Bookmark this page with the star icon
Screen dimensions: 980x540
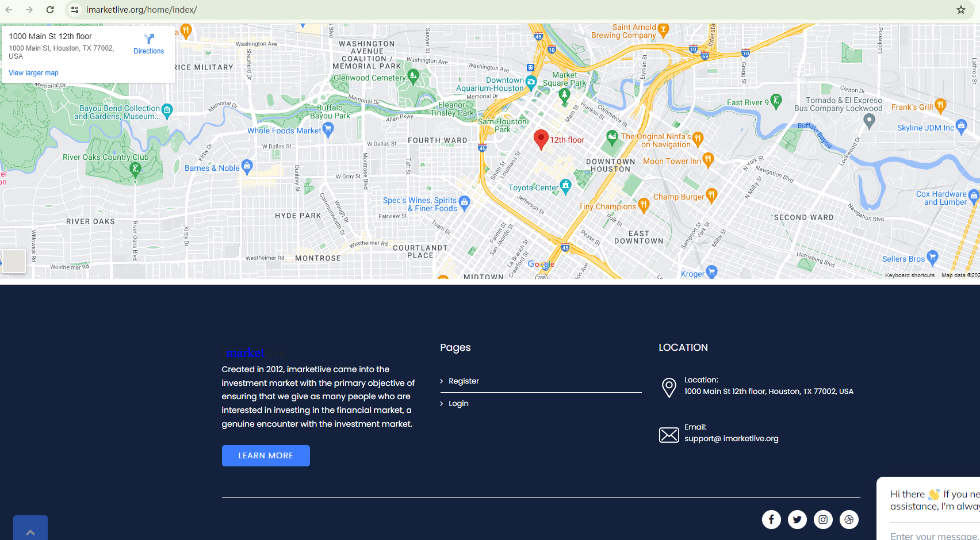click(x=960, y=10)
